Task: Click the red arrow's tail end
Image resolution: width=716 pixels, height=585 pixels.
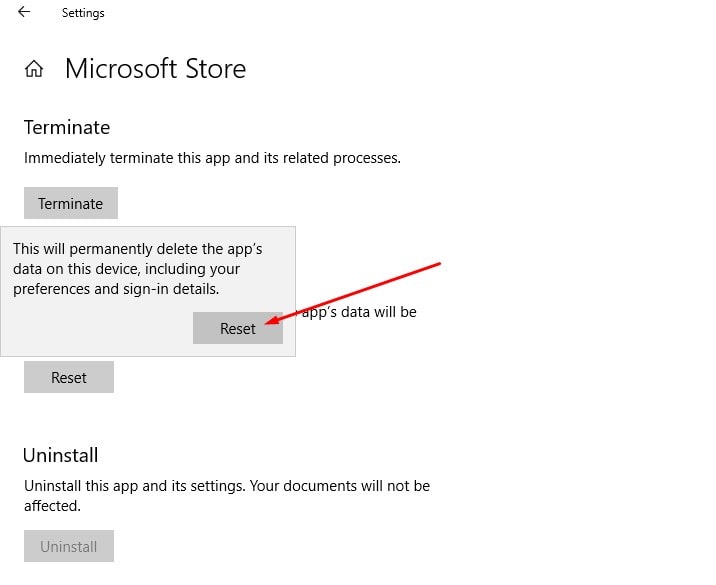Action: pos(438,265)
